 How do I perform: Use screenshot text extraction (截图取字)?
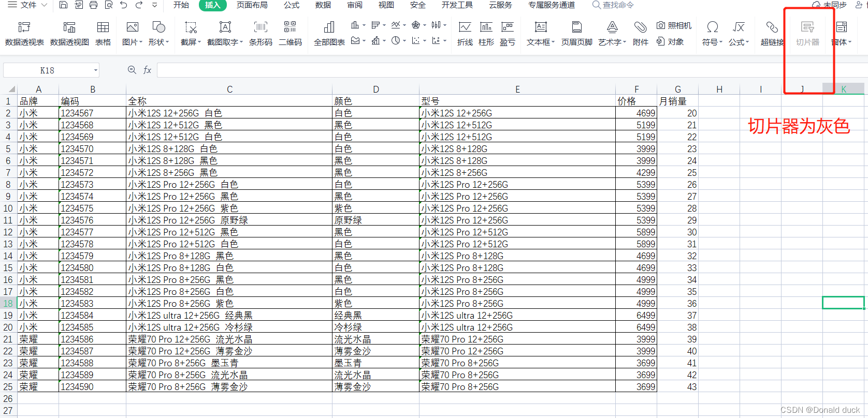click(225, 34)
